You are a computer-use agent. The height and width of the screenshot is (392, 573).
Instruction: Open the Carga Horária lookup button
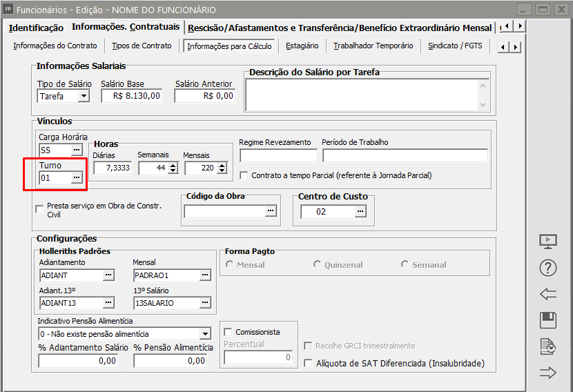[x=77, y=150]
